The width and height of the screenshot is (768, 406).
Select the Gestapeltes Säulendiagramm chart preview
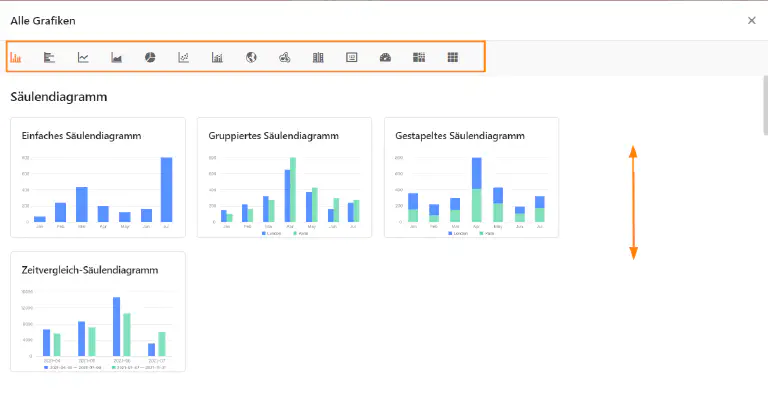tap(471, 178)
